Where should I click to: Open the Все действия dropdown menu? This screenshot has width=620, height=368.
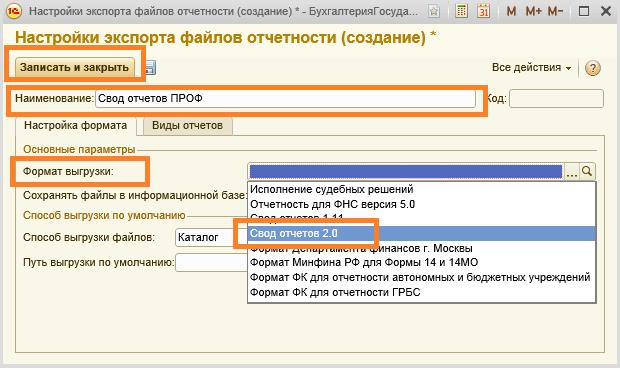531,68
